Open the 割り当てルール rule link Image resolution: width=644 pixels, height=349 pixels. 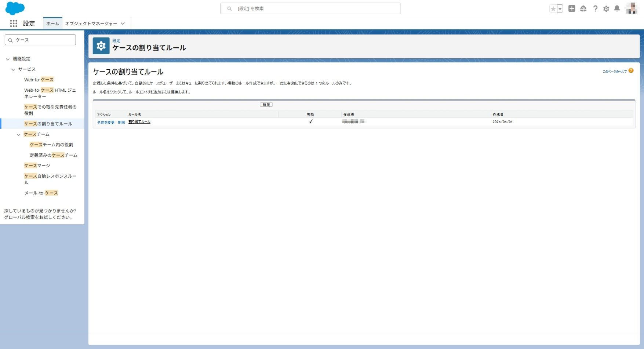[x=139, y=122]
